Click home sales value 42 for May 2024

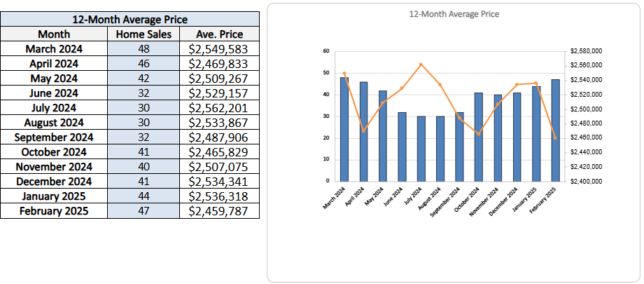pyautogui.click(x=143, y=79)
